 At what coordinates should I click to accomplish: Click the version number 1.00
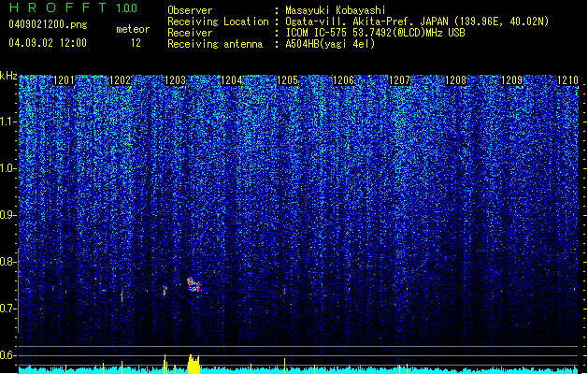tap(127, 8)
